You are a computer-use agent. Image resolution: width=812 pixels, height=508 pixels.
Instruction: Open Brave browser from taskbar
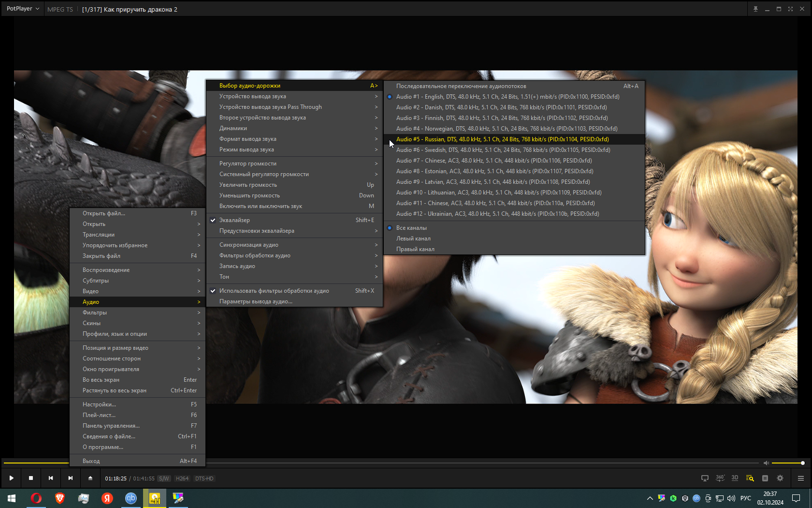coord(59,498)
